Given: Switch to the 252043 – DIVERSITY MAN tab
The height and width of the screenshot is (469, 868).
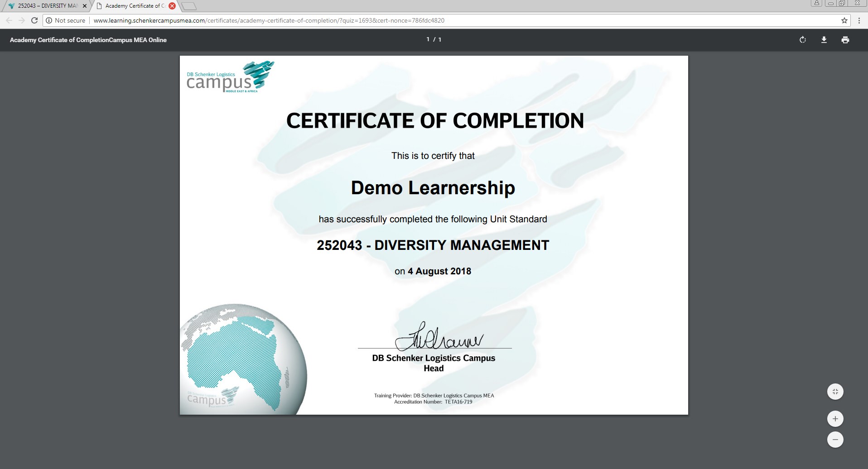Looking at the screenshot, I should click(45, 6).
